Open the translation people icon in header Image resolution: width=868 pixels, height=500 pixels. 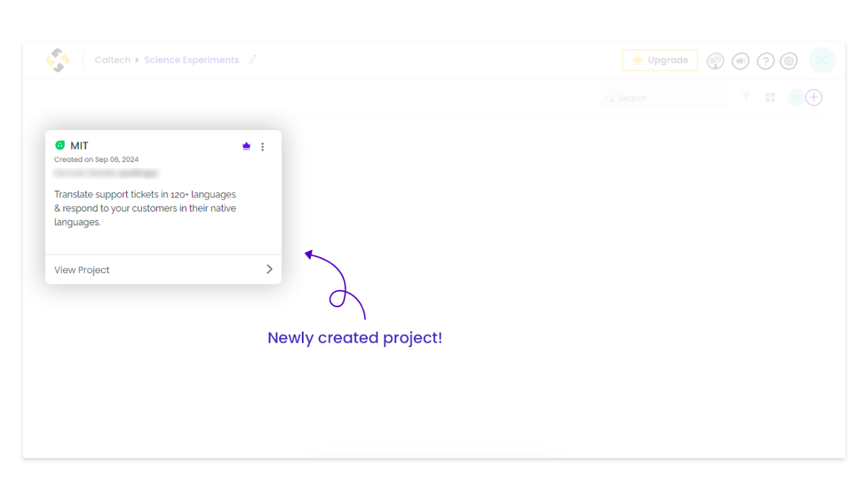715,61
